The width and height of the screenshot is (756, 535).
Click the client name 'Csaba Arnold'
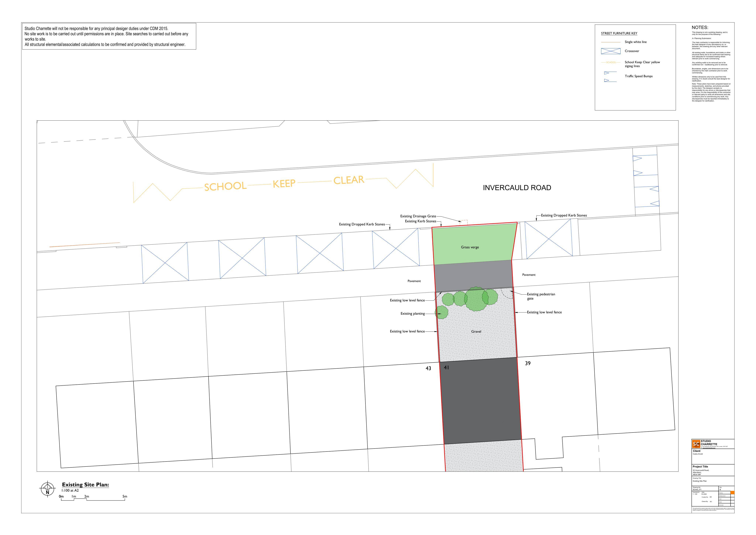(698, 454)
